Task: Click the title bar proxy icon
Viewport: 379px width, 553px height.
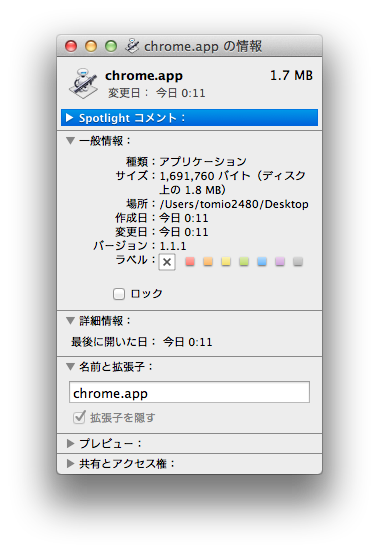Action: click(132, 46)
